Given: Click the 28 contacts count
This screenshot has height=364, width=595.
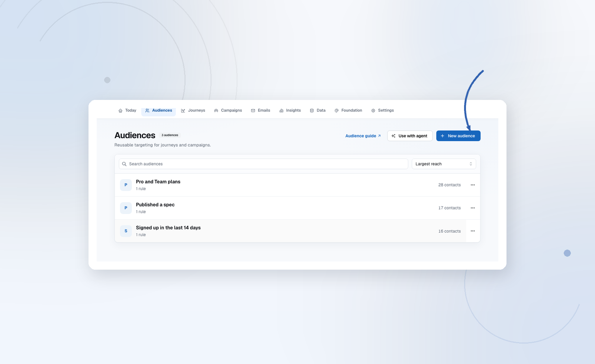Looking at the screenshot, I should click(449, 185).
